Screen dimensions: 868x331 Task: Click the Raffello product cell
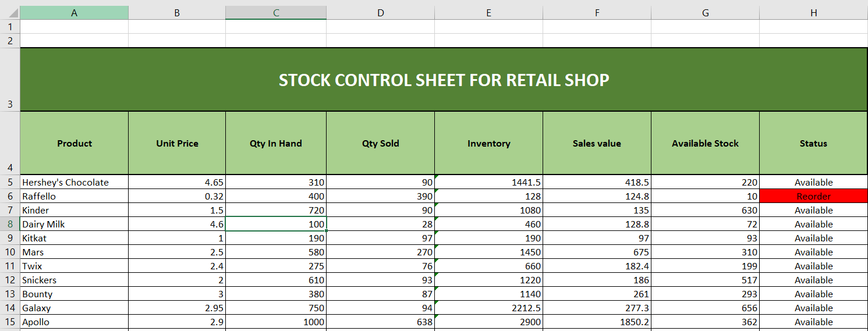point(74,196)
